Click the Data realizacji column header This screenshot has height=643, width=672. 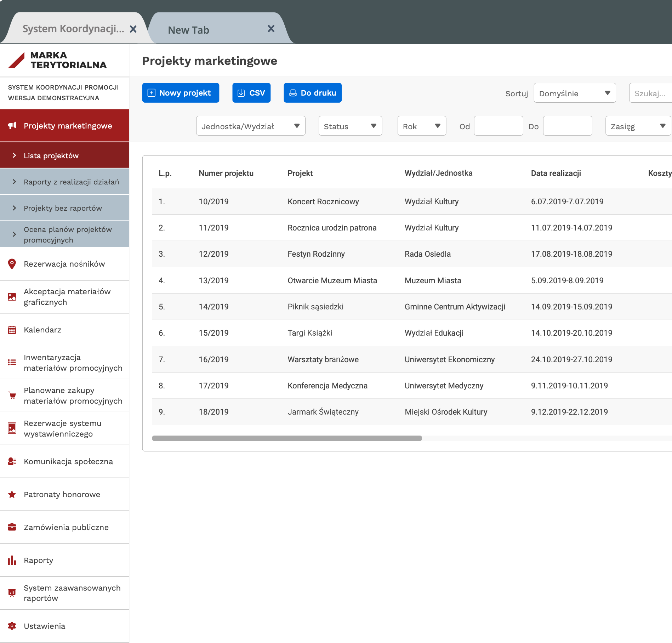(x=556, y=173)
